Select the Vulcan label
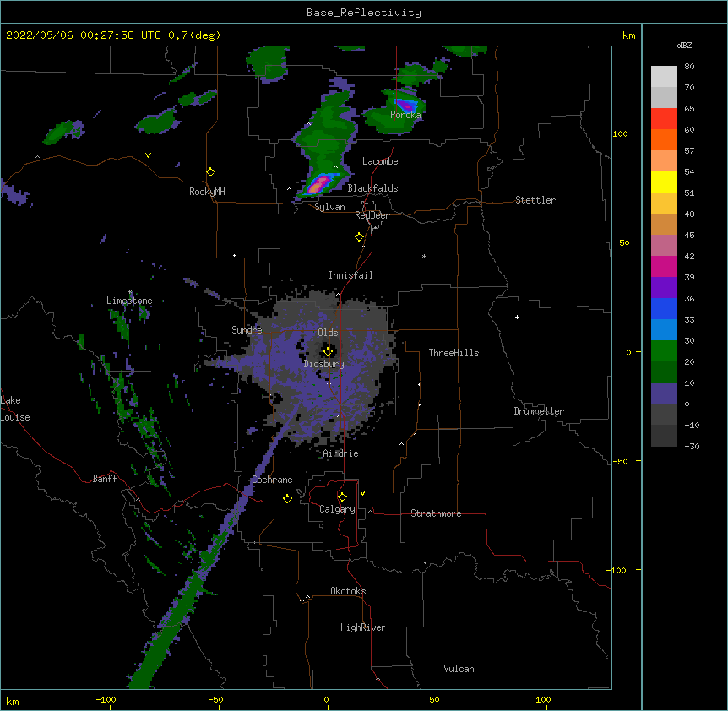Screen dimensions: 728x711 [x=459, y=669]
